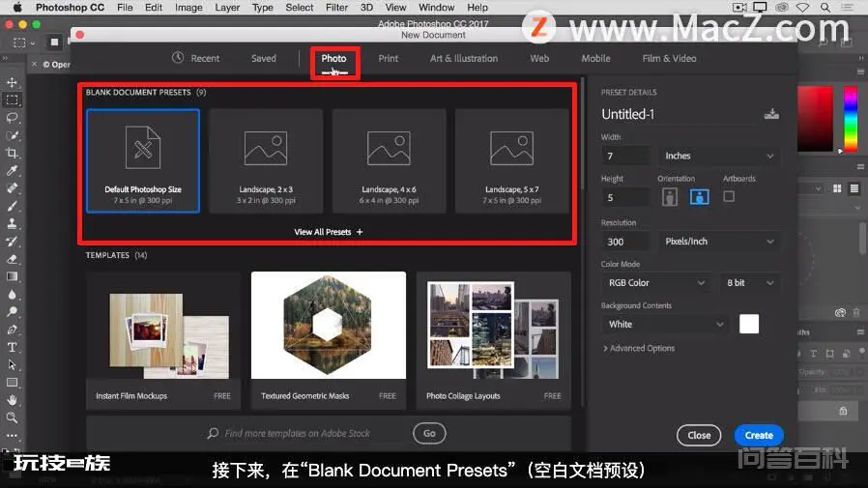Select the Rectangle shape tool
The height and width of the screenshot is (488, 868).
(x=12, y=383)
